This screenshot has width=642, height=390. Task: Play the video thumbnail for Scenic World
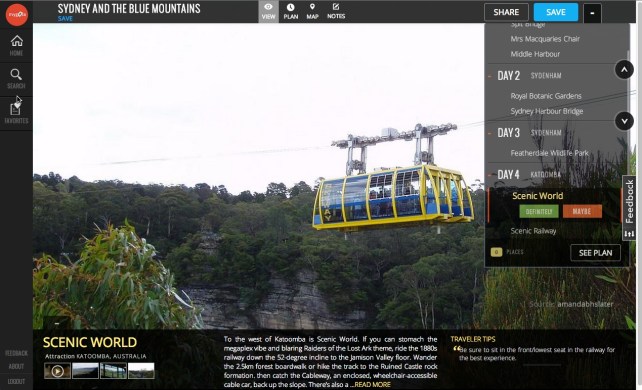point(57,371)
